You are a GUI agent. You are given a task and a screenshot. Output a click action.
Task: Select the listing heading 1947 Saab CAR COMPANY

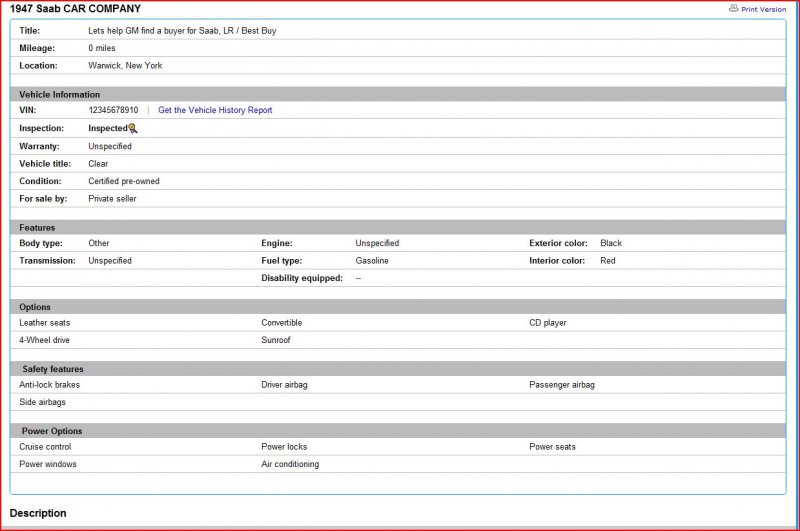pos(75,9)
